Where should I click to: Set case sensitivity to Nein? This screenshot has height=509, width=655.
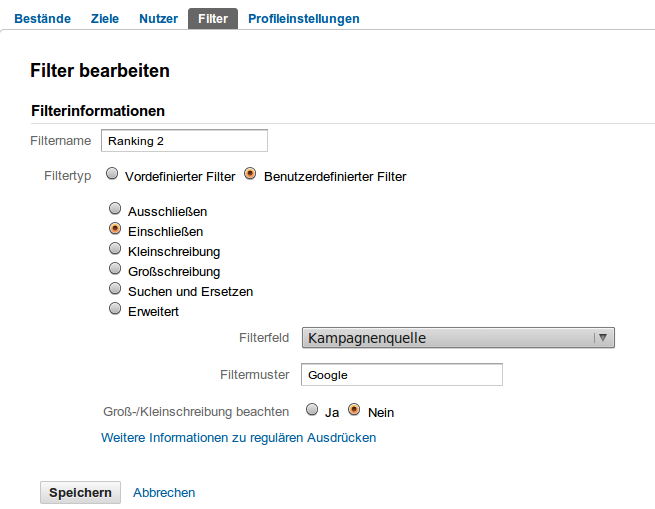(354, 410)
